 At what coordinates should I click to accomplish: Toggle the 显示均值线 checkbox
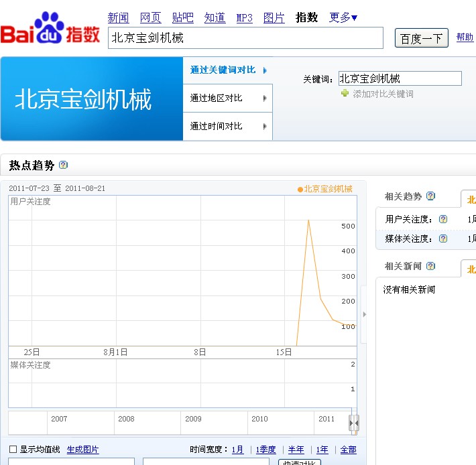[x=13, y=449]
